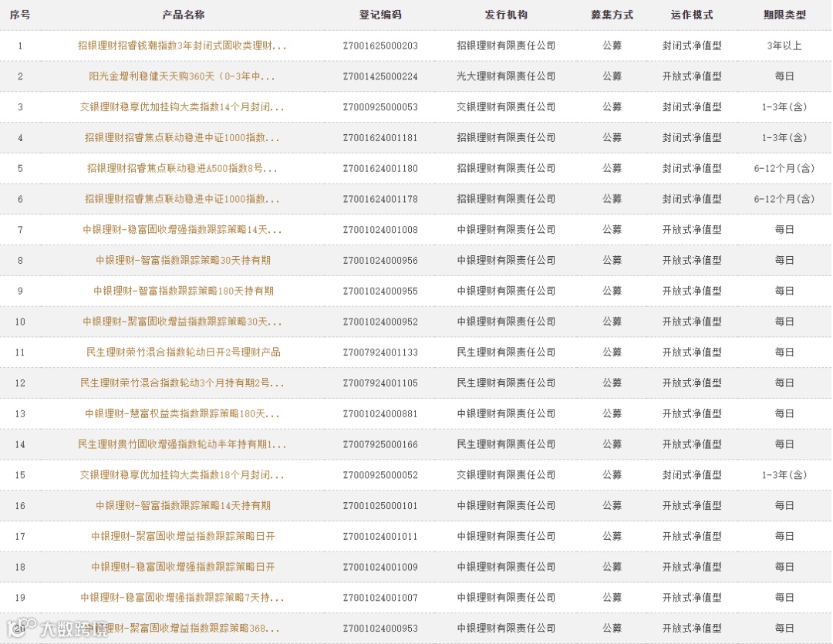Image resolution: width=833 pixels, height=644 pixels.
Task: Open 中银理财-聚富固收增益指数跟踪策略30天 link
Action: 182,322
